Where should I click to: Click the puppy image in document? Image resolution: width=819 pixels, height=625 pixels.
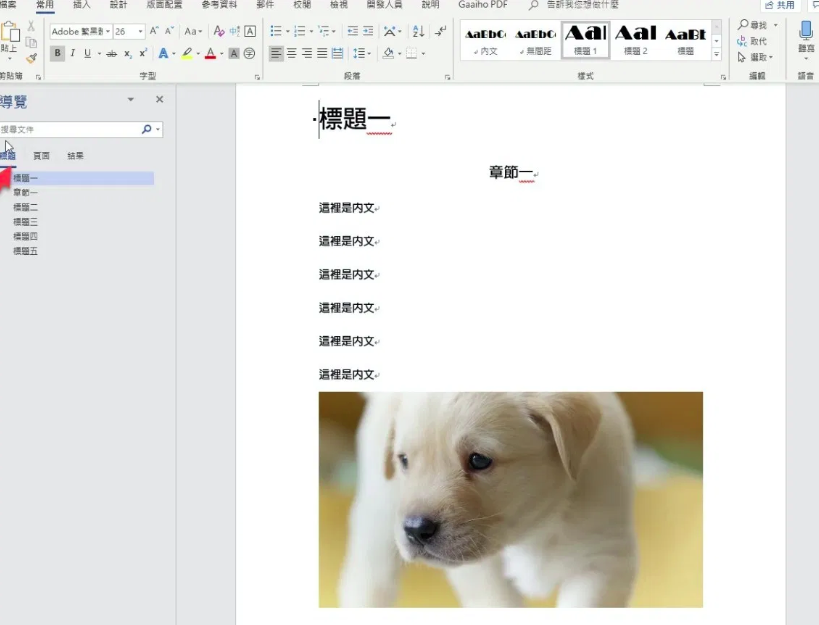pos(510,500)
